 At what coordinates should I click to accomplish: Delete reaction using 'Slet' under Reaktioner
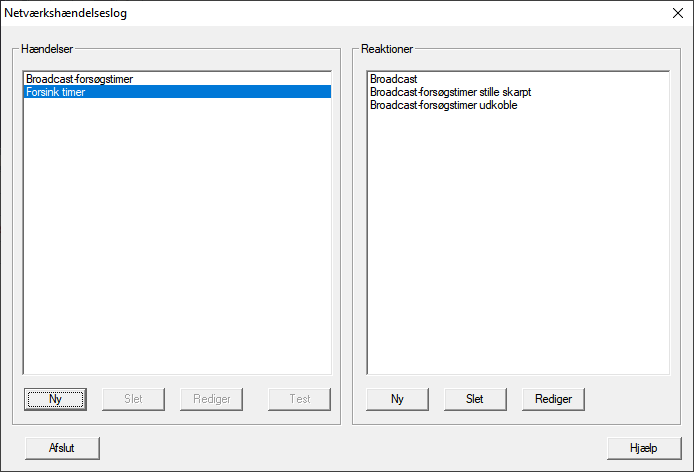(475, 399)
